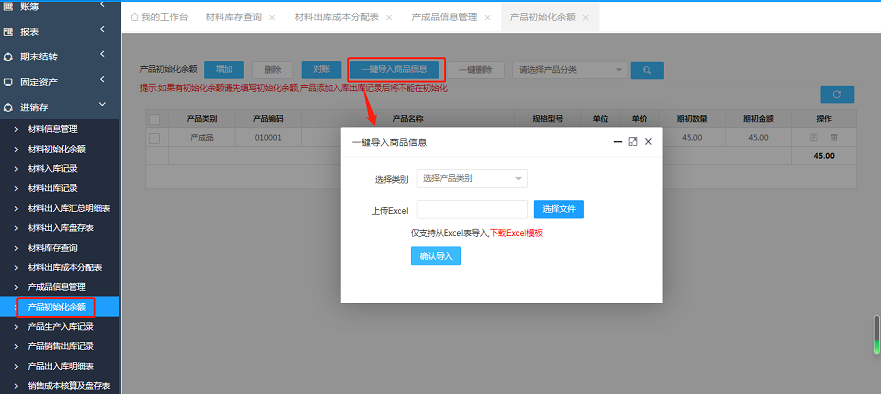Image resolution: width=881 pixels, height=394 pixels.
Task: Open the 请选择产品分类 dropdown
Action: pyautogui.click(x=570, y=70)
